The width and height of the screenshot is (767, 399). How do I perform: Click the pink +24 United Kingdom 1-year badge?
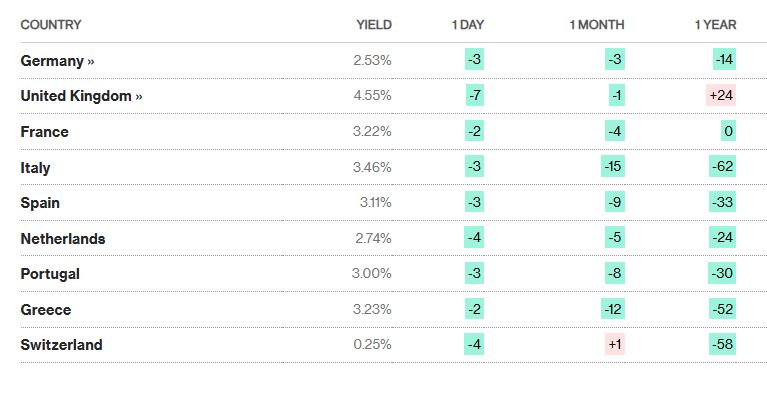(x=721, y=95)
